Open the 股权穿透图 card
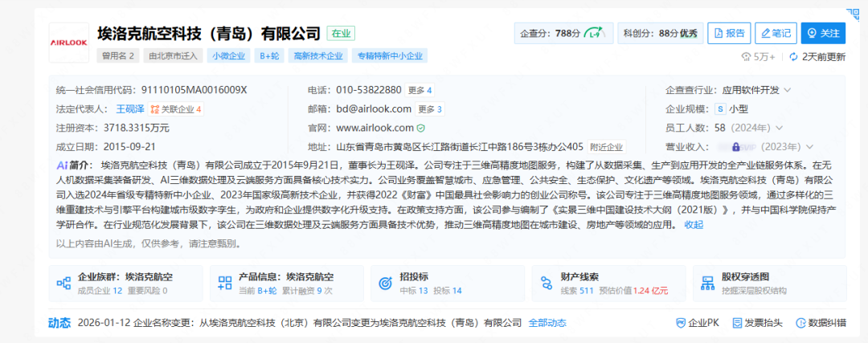Screen dimensions: 868x343 click(769, 284)
